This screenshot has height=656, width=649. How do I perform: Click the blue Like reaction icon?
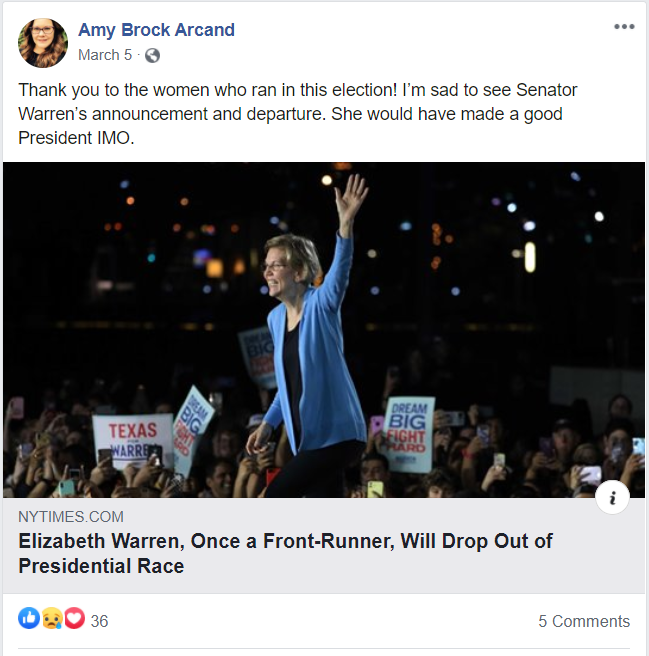click(29, 619)
